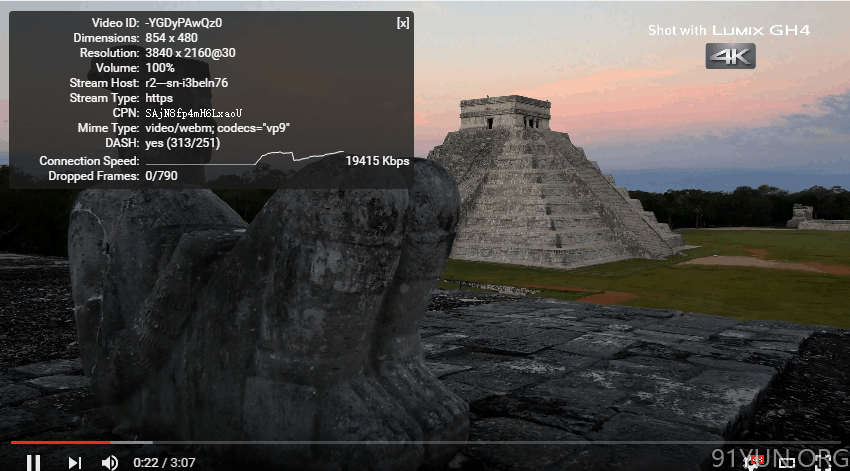Viewport: 850px width, 471px height.
Task: Click the Stream Type value https
Action: 159,98
